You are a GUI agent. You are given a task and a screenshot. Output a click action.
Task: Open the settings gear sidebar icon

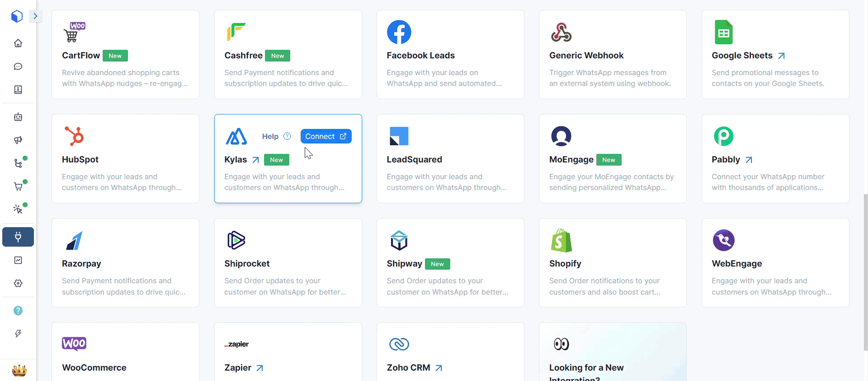[18, 283]
